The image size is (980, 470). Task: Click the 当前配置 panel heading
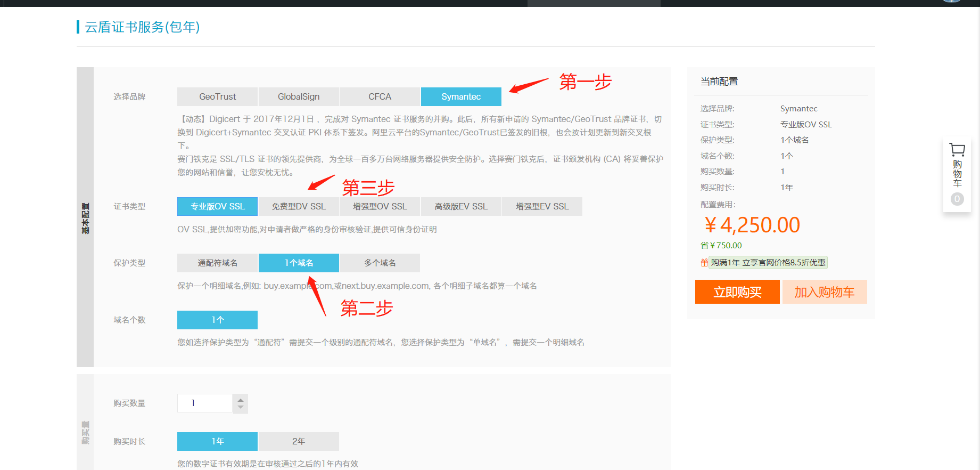(x=719, y=82)
